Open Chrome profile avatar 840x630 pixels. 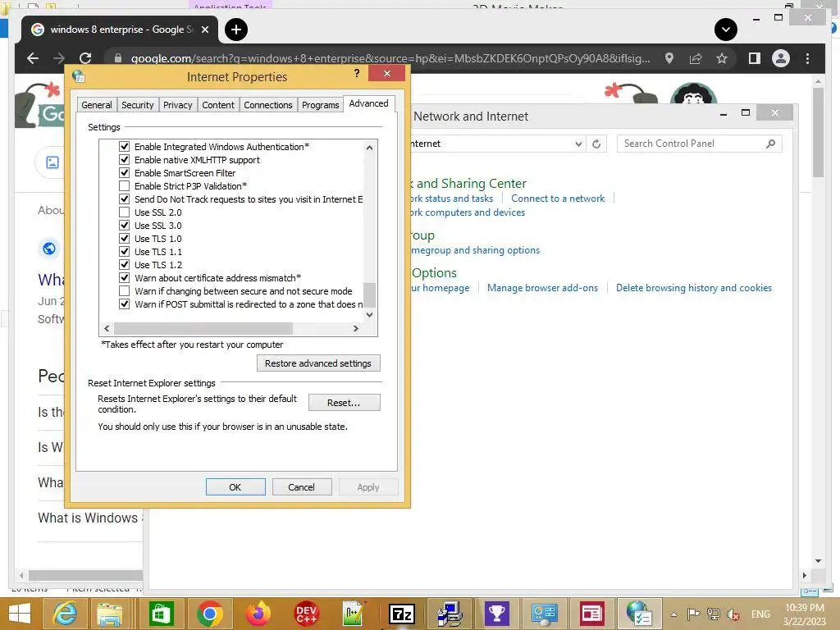click(781, 58)
